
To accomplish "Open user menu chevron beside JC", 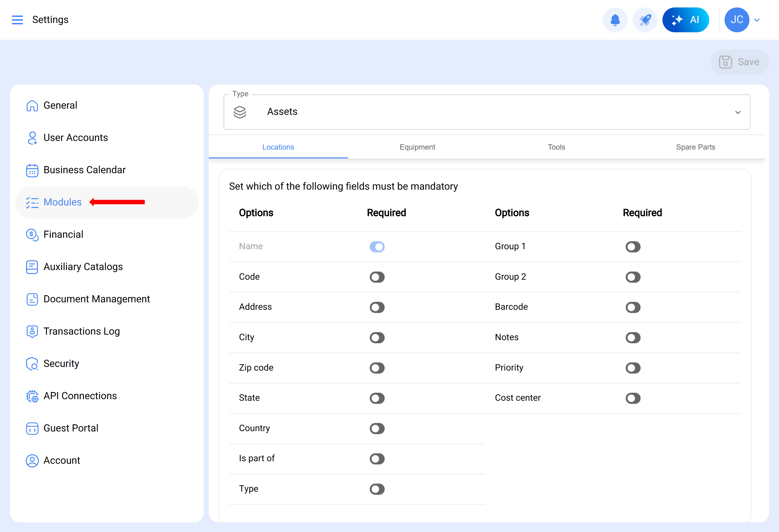I will (757, 20).
